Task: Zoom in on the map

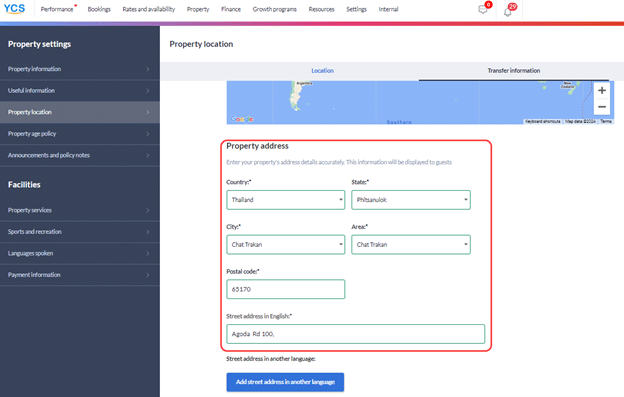Action: (602, 90)
